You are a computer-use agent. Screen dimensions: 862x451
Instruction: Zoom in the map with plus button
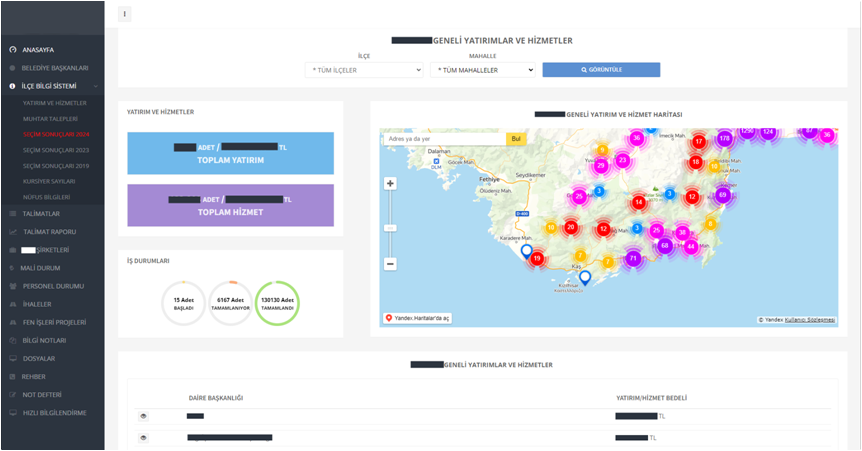[x=390, y=184]
